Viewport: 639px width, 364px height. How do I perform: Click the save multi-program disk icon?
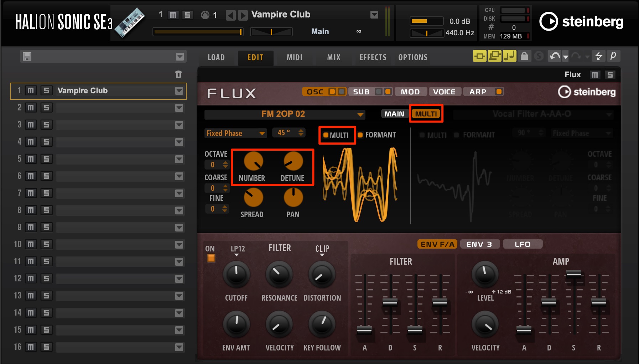(x=27, y=56)
